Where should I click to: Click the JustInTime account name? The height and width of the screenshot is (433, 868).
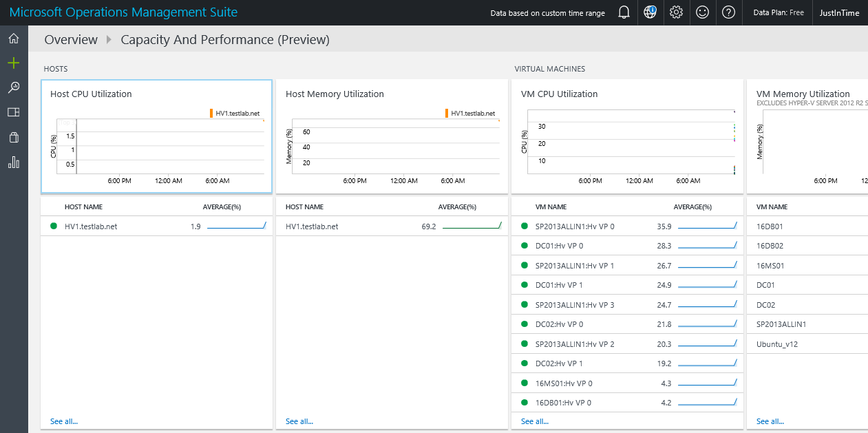pos(840,12)
